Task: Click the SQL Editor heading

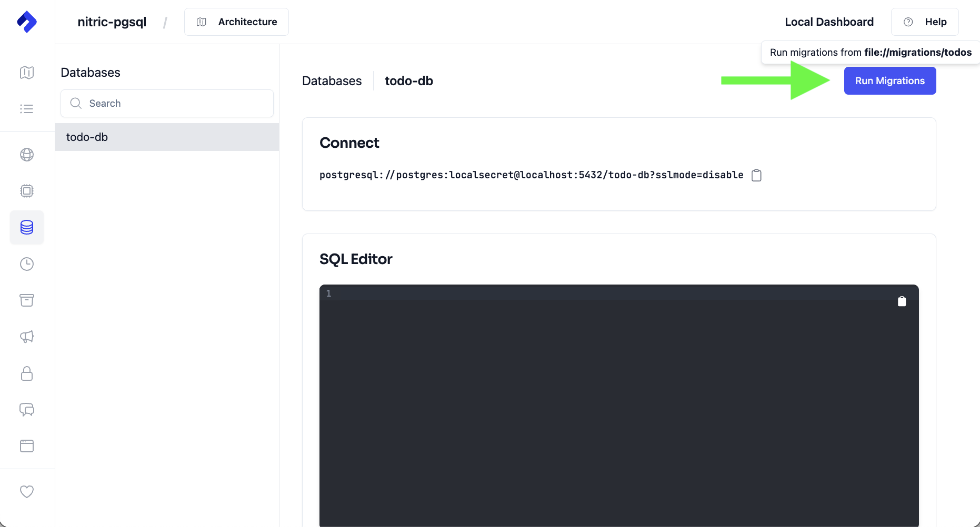Action: point(356,259)
